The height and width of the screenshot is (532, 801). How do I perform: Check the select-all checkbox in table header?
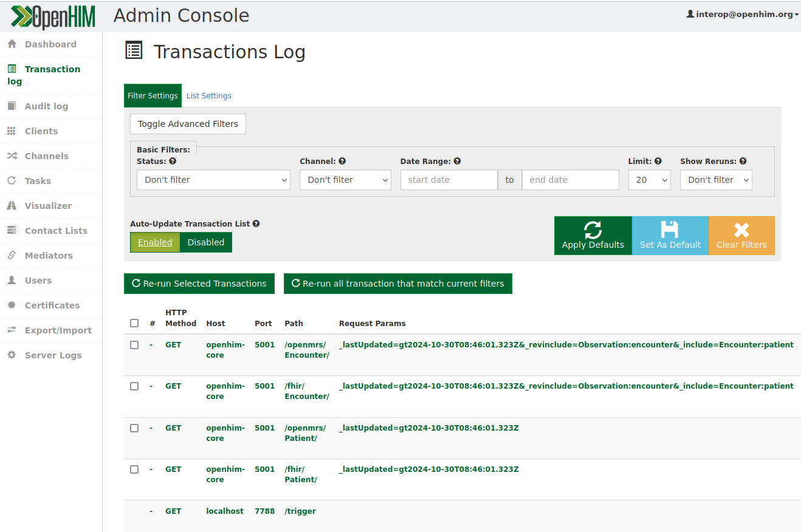[134, 323]
